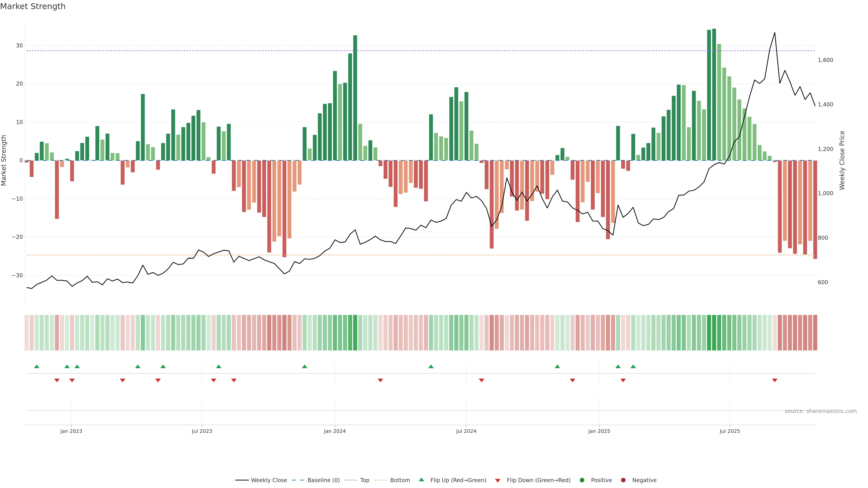This screenshot has height=488, width=868.
Task: Click the leftmost red Flip Down triangle marker
Action: (x=57, y=380)
